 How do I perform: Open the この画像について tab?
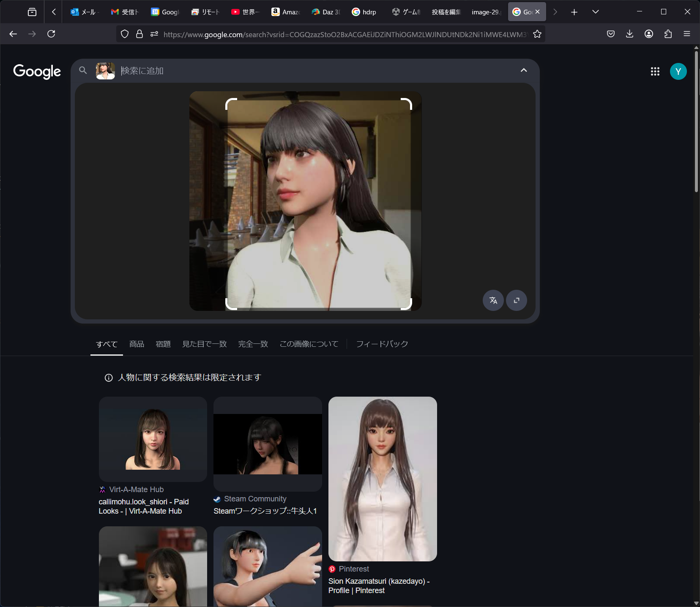tap(309, 344)
